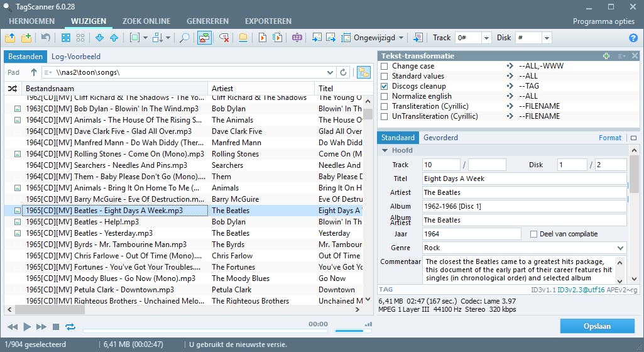Switch to the GENEREREN tab
This screenshot has width=644, height=352.
click(207, 21)
